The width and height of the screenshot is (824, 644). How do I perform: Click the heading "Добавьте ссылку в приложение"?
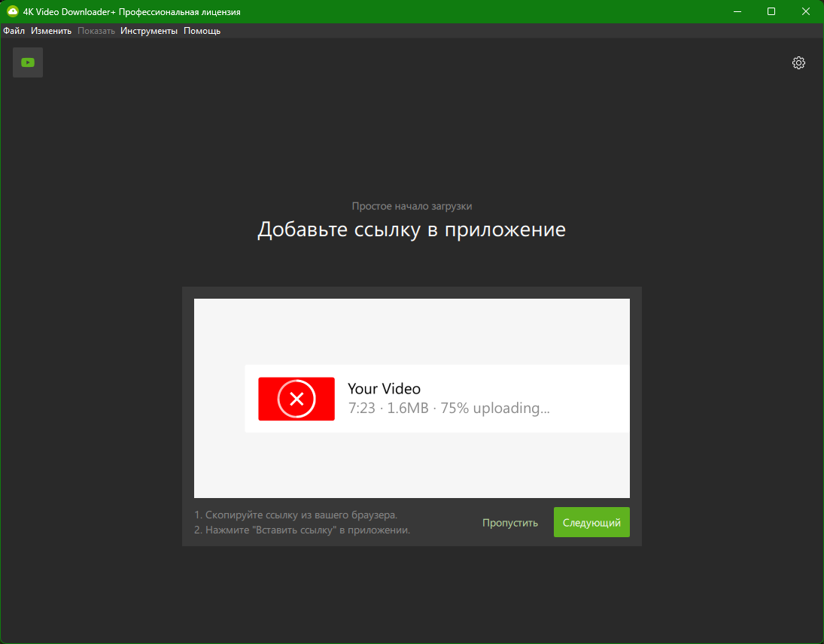[x=412, y=229]
